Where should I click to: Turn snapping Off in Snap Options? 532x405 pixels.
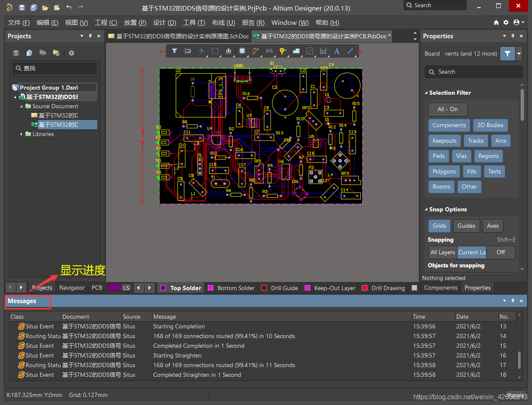coord(500,252)
